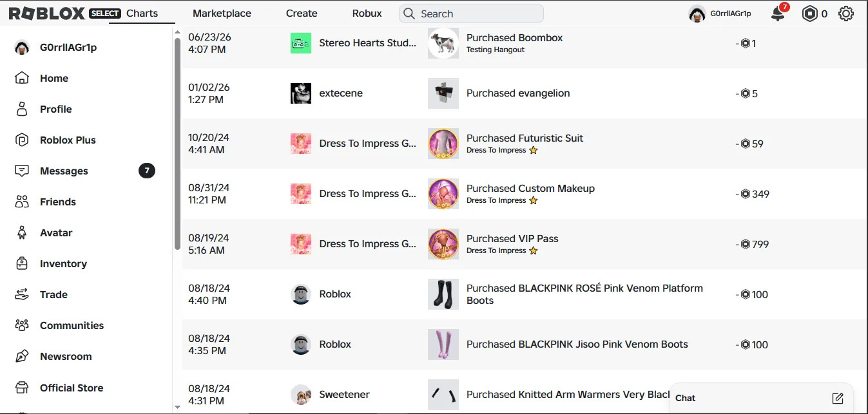Click the Search input field
The image size is (868, 414).
click(x=471, y=14)
